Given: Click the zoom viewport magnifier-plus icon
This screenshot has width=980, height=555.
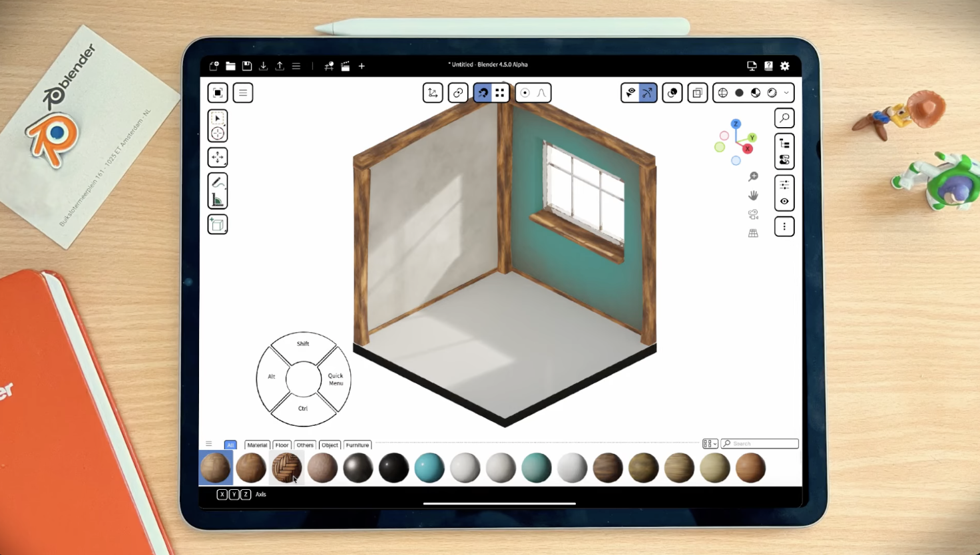Looking at the screenshot, I should [753, 176].
